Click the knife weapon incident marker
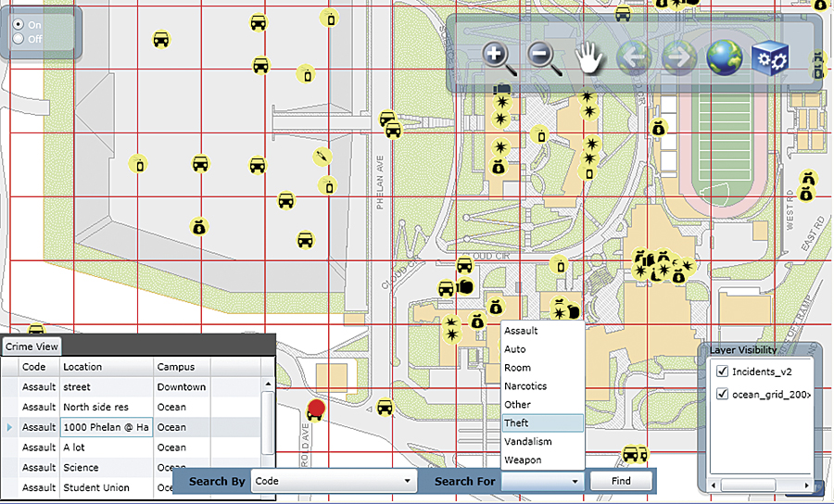The image size is (834, 504). click(x=322, y=157)
